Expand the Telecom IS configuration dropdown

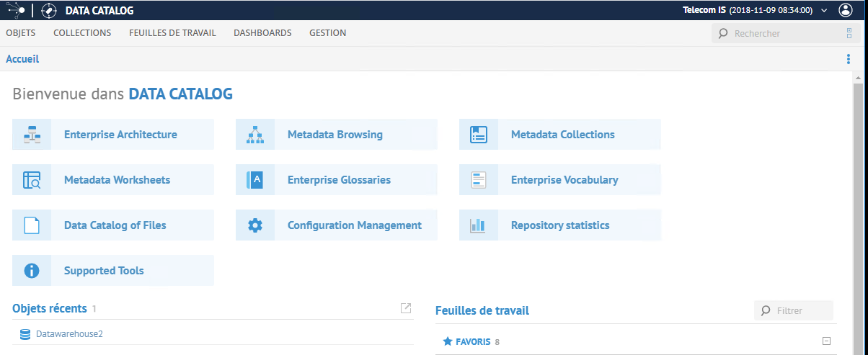[x=824, y=11]
